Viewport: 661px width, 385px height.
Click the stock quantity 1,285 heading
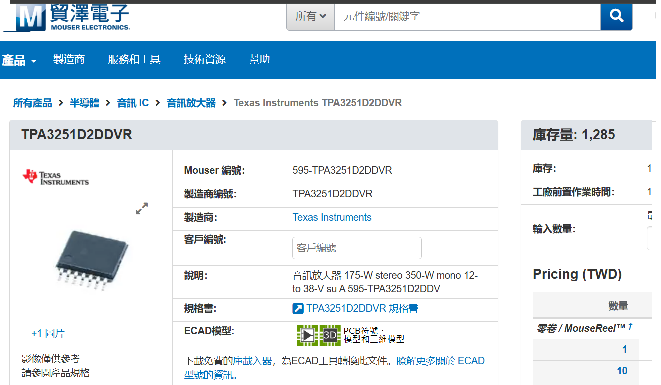pyautogui.click(x=574, y=135)
